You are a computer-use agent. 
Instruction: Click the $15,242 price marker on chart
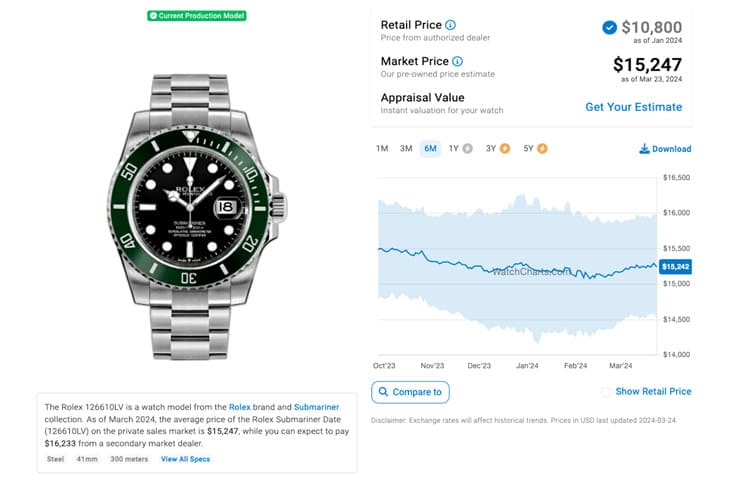(x=675, y=267)
